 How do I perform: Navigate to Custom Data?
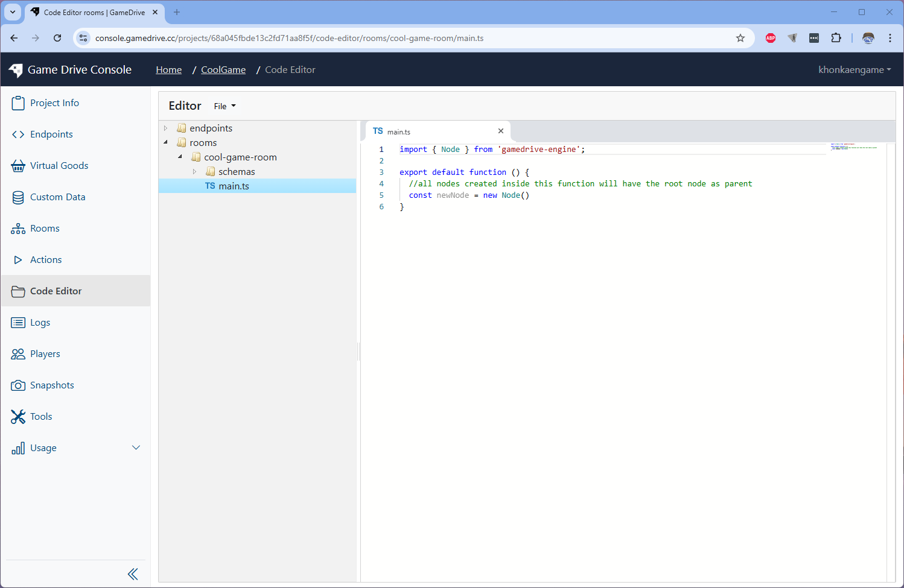click(57, 197)
